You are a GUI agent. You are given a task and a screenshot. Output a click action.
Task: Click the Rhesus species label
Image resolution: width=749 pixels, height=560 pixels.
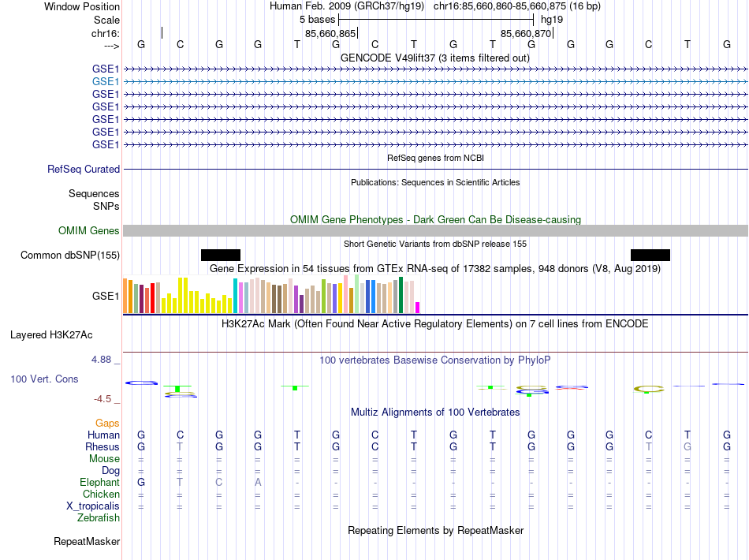coord(102,446)
